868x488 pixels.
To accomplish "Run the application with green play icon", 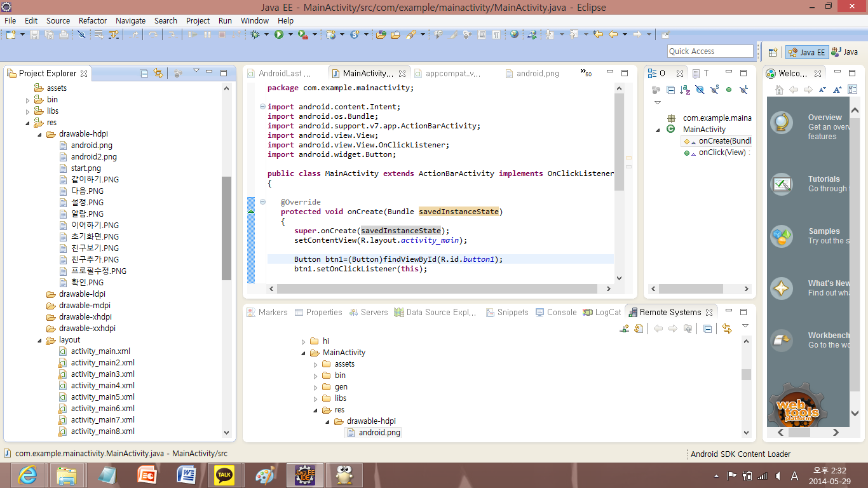I will (x=279, y=34).
